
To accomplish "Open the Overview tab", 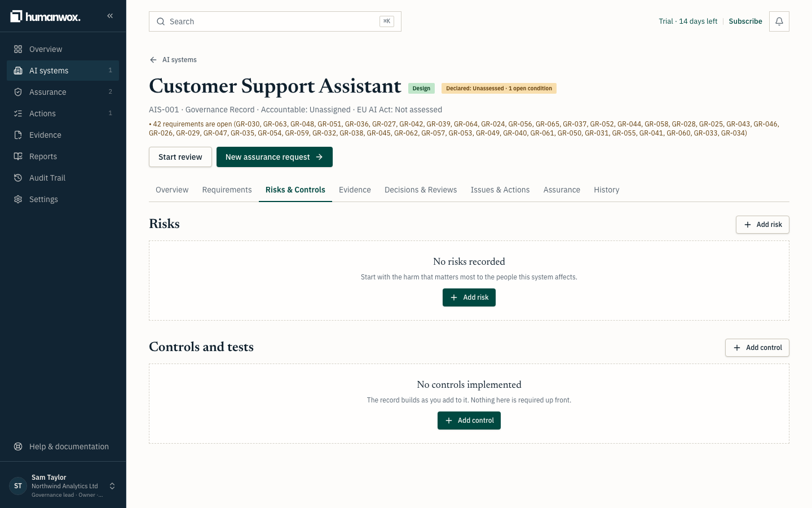I will point(172,190).
